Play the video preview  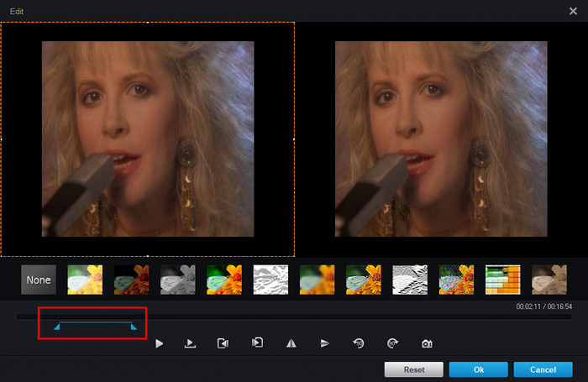(x=160, y=343)
